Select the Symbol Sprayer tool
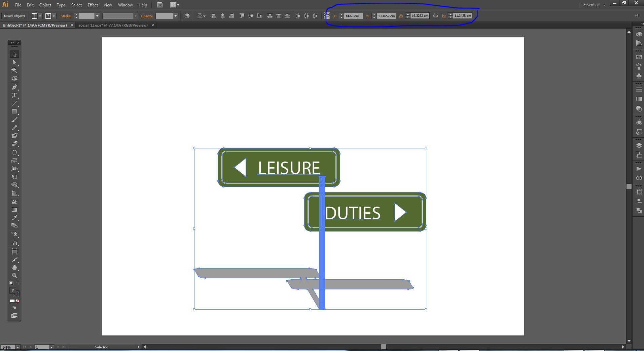The width and height of the screenshot is (644, 351). [14, 235]
